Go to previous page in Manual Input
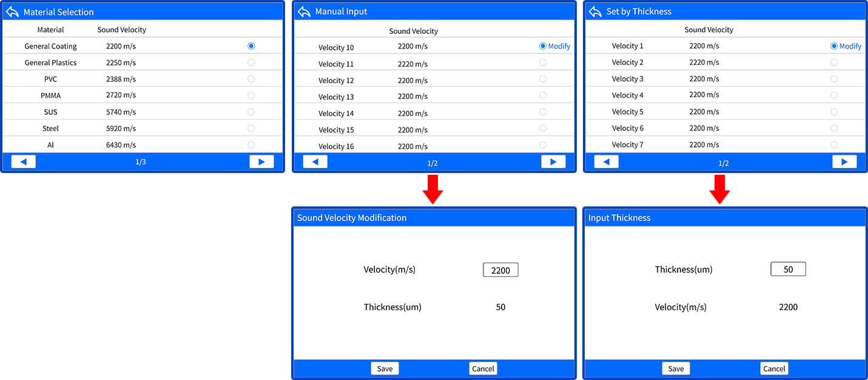The width and height of the screenshot is (868, 380). click(315, 161)
